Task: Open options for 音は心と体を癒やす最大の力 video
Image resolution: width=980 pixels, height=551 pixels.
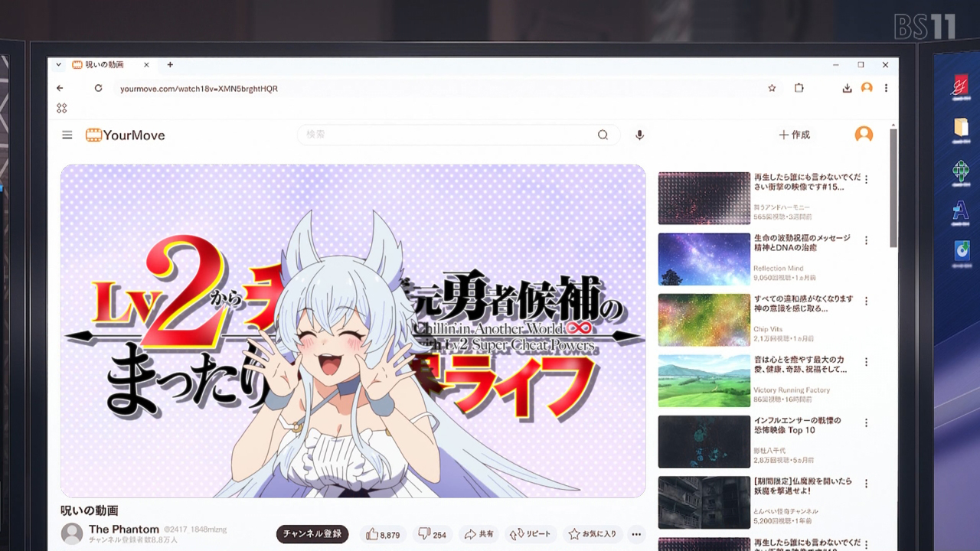Action: coord(866,362)
